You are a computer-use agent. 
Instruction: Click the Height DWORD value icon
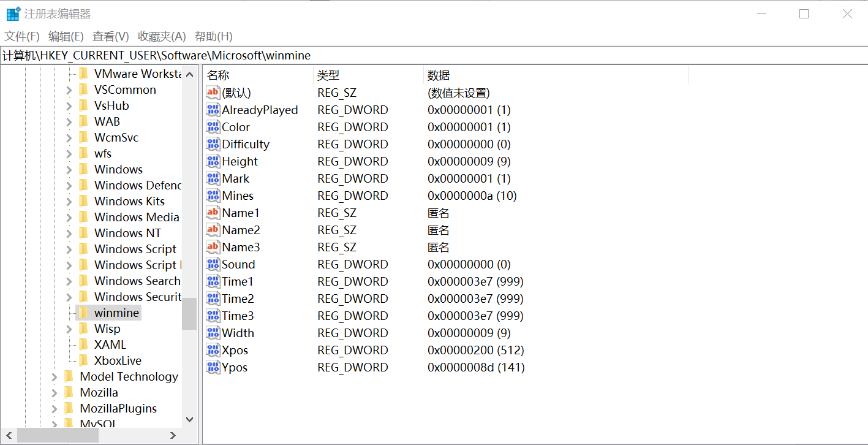[x=213, y=161]
